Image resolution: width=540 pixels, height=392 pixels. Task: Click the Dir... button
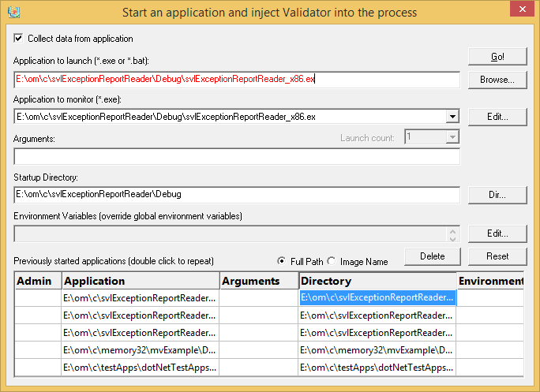tap(497, 195)
